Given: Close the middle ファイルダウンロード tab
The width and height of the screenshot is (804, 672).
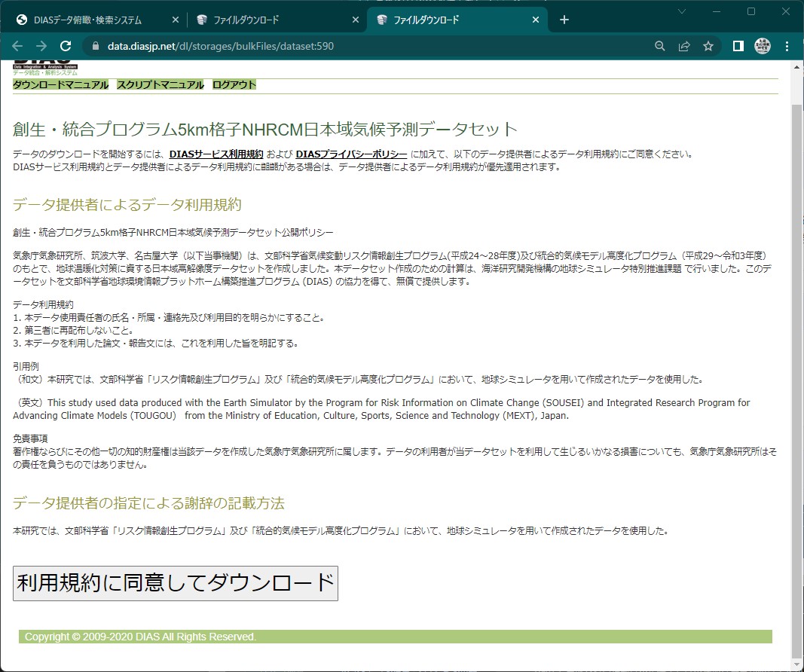Looking at the screenshot, I should [x=356, y=20].
